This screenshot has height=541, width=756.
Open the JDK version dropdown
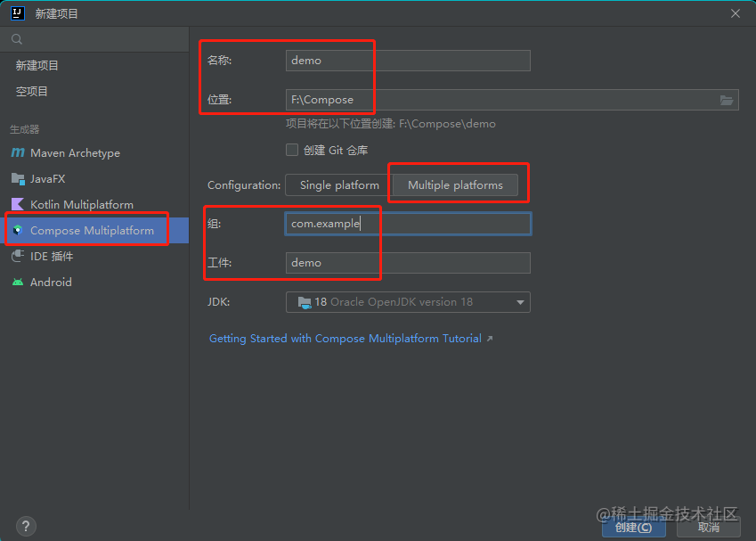pos(520,302)
